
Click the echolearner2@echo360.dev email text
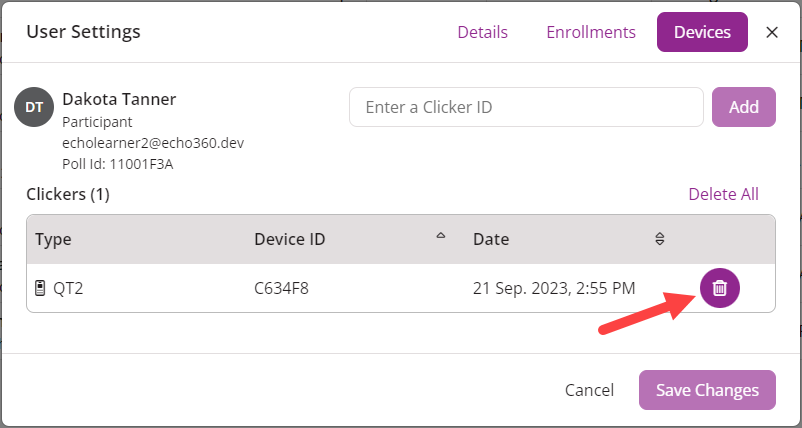point(153,143)
